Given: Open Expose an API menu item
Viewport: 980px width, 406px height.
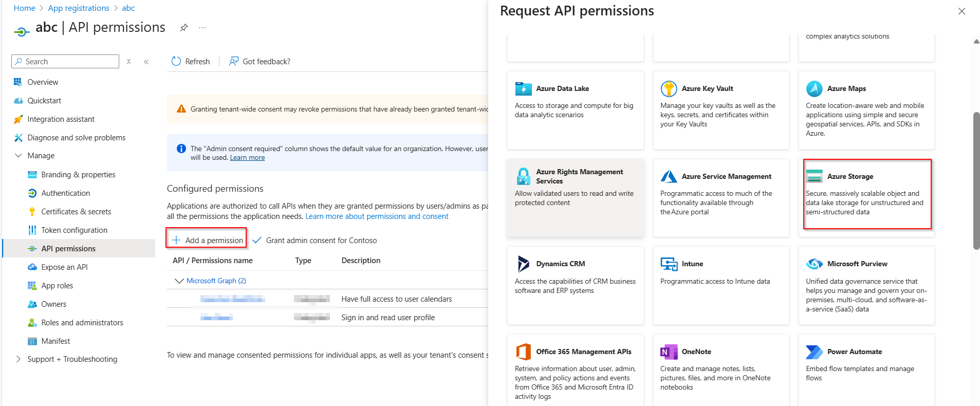Looking at the screenshot, I should click(64, 267).
